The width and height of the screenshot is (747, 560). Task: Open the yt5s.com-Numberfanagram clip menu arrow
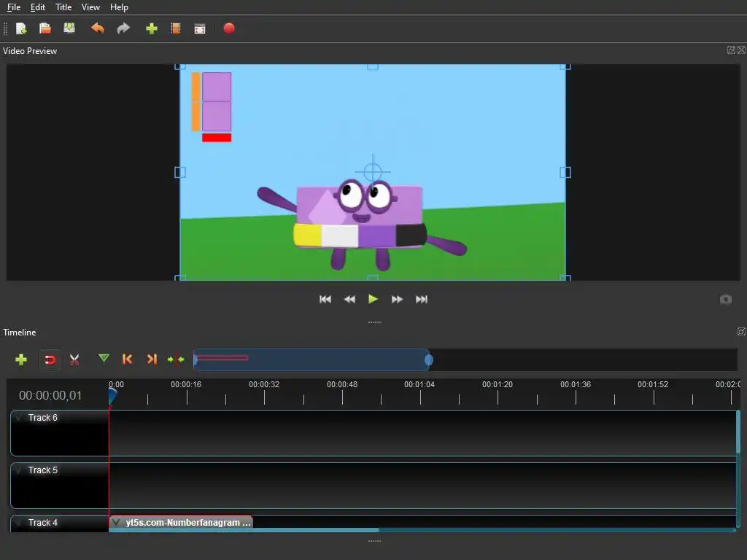[116, 522]
